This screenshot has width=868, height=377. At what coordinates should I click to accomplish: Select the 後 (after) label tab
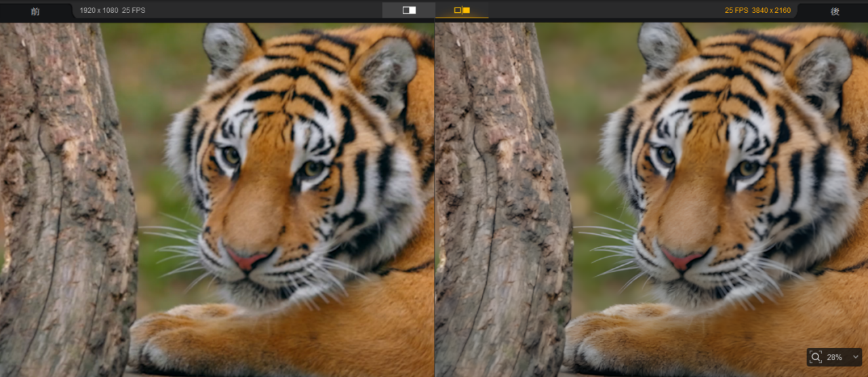(x=835, y=12)
